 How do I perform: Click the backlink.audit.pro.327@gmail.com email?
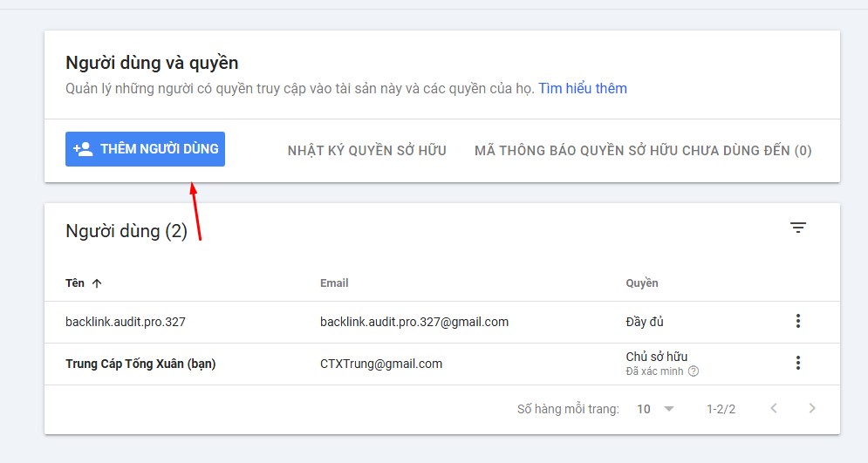(414, 322)
